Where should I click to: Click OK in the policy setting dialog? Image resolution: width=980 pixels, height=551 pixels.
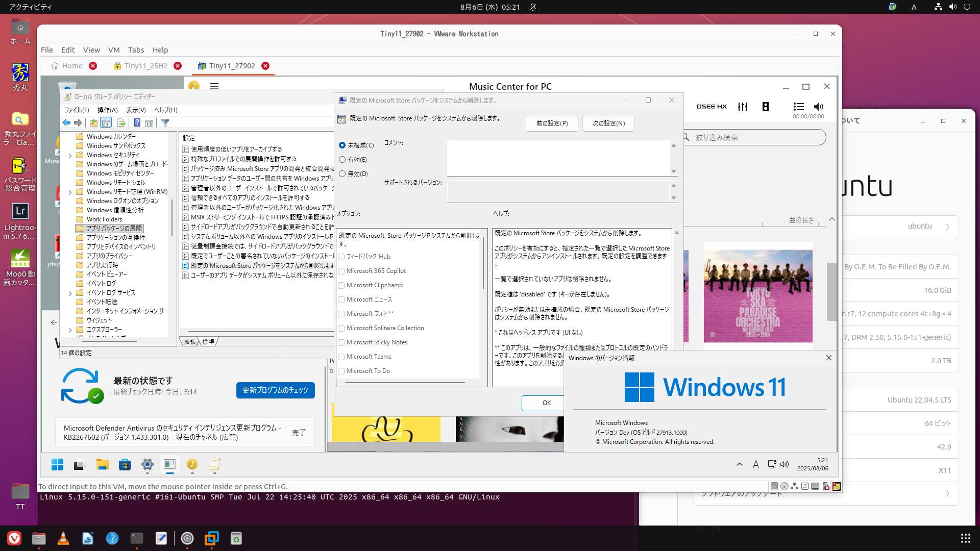[x=544, y=403]
